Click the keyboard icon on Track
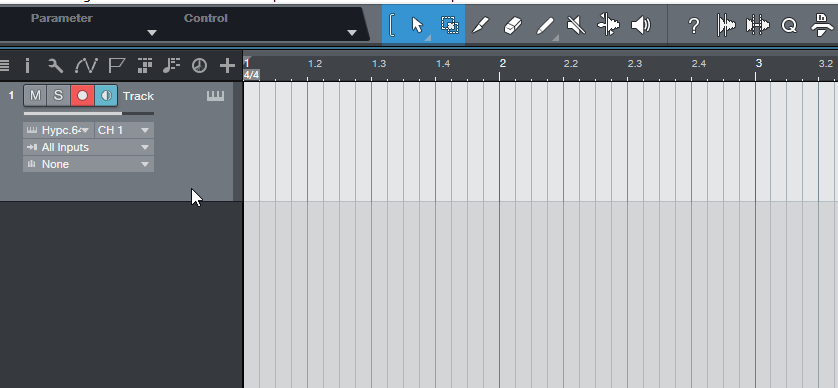Image resolution: width=838 pixels, height=388 pixels. [x=215, y=96]
